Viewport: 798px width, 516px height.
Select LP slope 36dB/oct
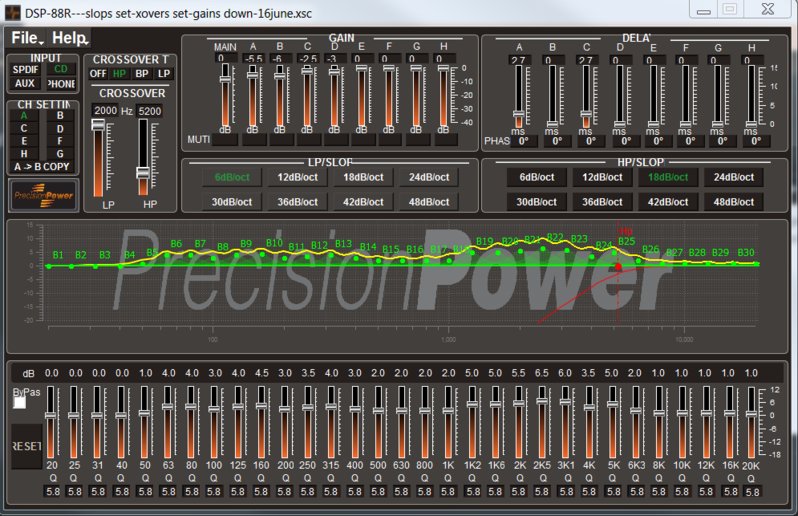298,202
